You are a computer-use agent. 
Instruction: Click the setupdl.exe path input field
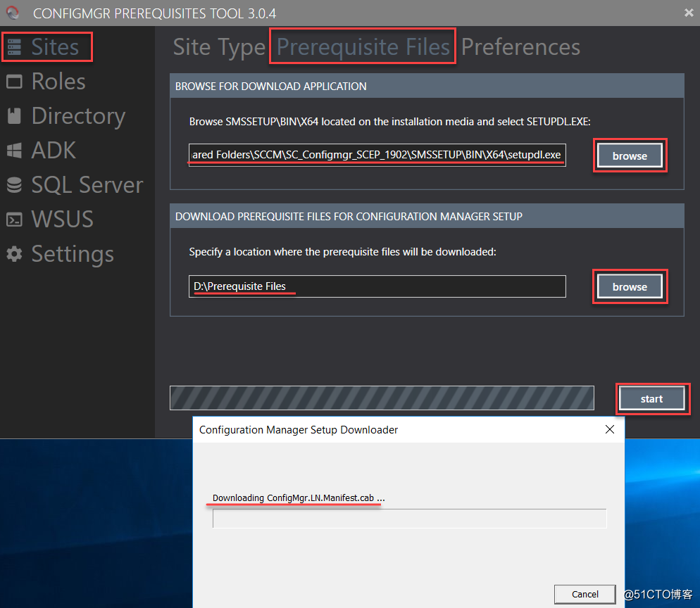pyautogui.click(x=377, y=155)
